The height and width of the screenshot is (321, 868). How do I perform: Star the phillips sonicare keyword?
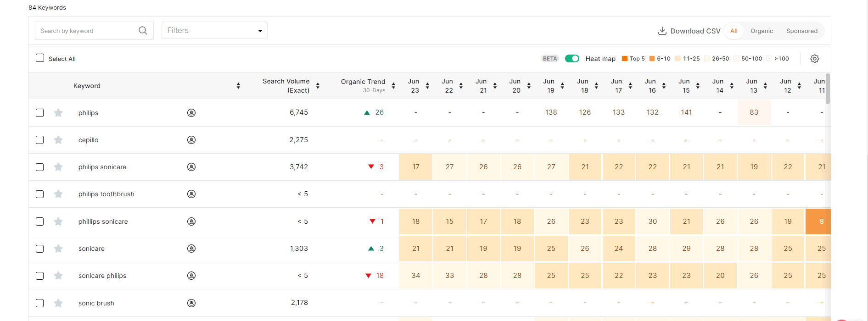tap(58, 221)
